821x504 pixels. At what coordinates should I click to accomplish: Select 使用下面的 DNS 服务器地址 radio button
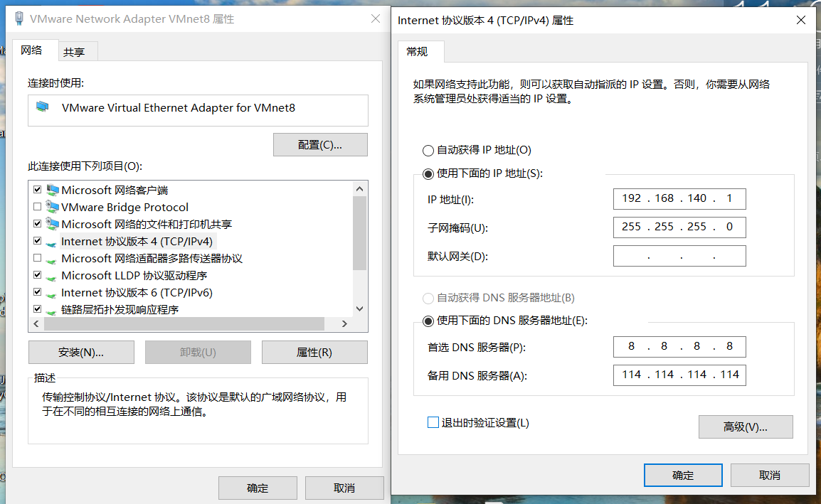(428, 320)
